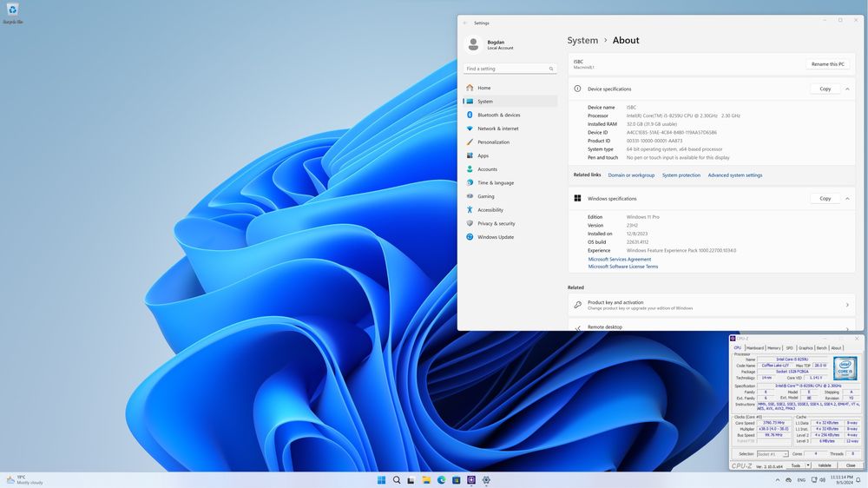Screen dimensions: 868x488
Task: Switch to the Bench tab in CPU-Z
Action: pyautogui.click(x=821, y=348)
